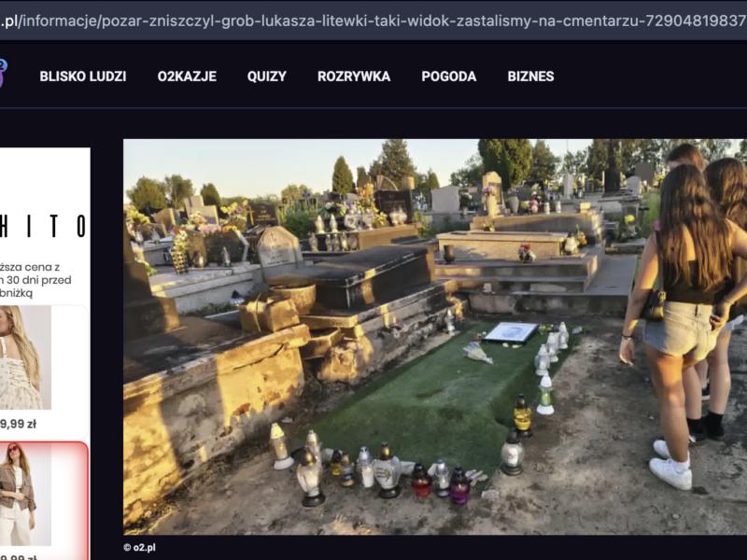The image size is (747, 560).
Task: Click the '© o2.pl' photo credit
Action: click(139, 548)
